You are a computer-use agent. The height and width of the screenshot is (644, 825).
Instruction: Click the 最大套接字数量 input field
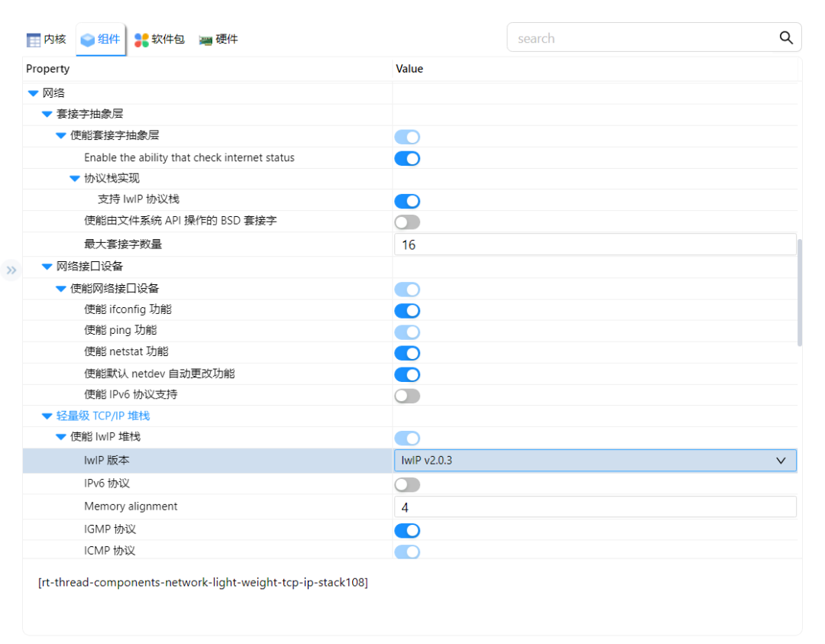594,244
